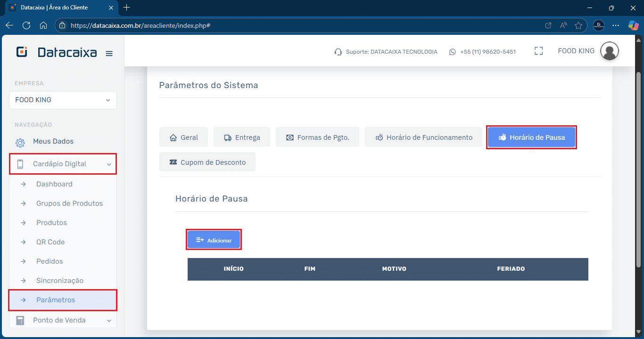Viewport: 644px width, 339px height.
Task: Add page to favorites star icon
Action: pyautogui.click(x=578, y=25)
